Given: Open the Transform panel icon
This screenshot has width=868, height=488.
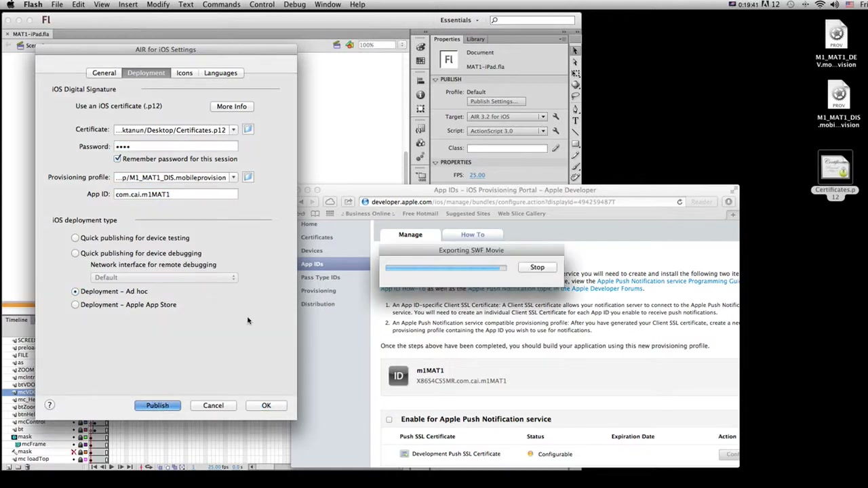Looking at the screenshot, I should point(420,108).
